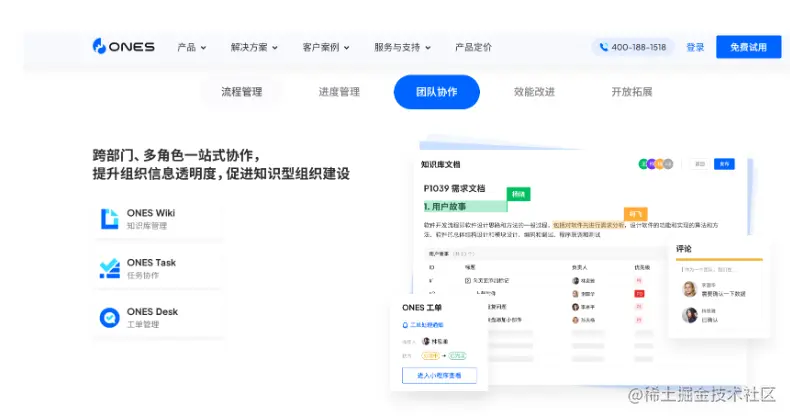Viewport: 790px width, 418px height.
Task: Open the 产品 dropdown menu
Action: tap(191, 47)
